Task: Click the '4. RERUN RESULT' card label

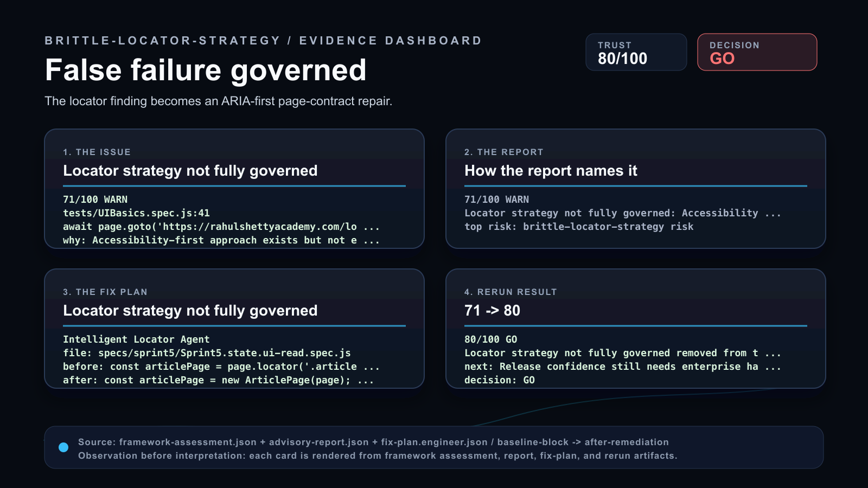Action: 510,292
